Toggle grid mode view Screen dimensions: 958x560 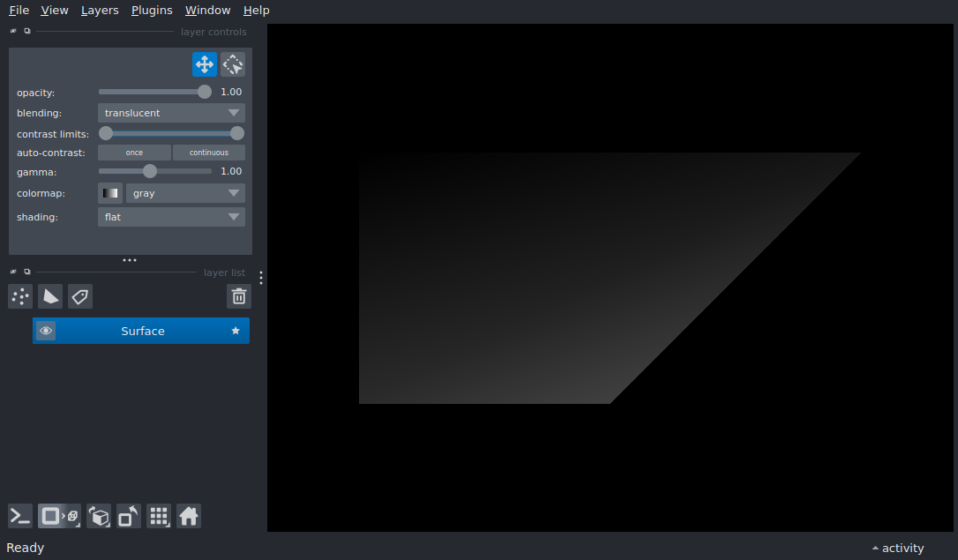pos(159,516)
